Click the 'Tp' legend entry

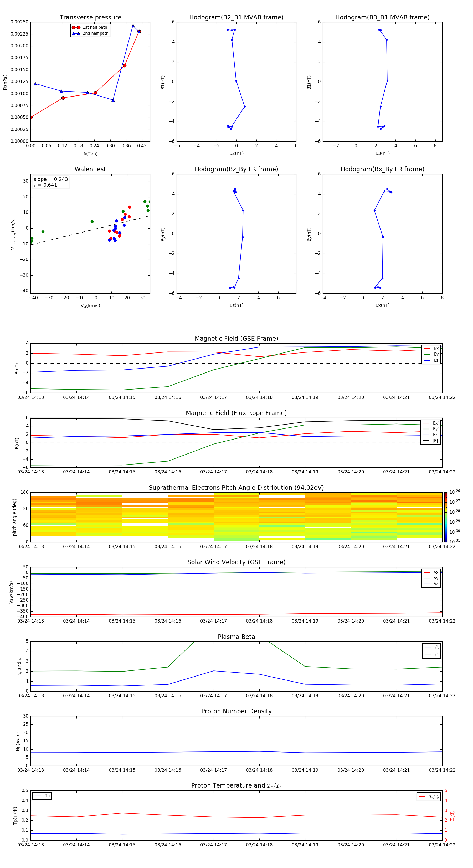42,796
